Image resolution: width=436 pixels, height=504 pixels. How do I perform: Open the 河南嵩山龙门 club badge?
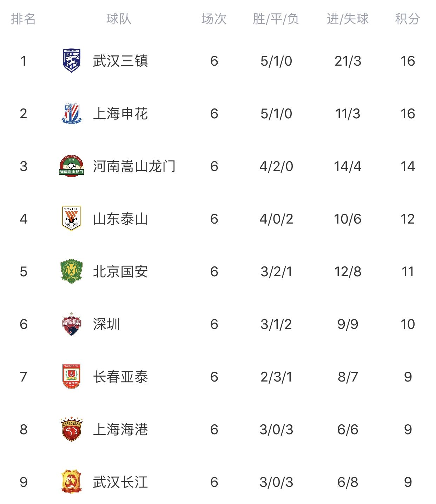[72, 166]
